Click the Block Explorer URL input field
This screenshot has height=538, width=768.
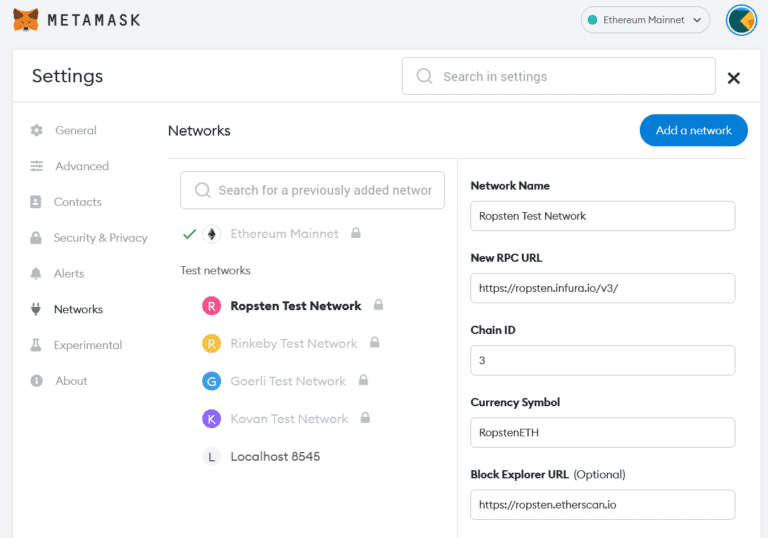(602, 505)
